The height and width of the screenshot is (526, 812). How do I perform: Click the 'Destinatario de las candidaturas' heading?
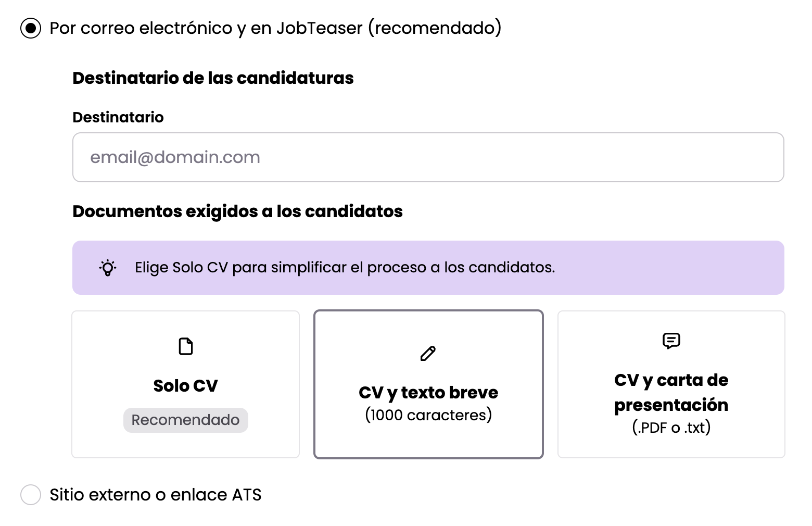pos(213,78)
